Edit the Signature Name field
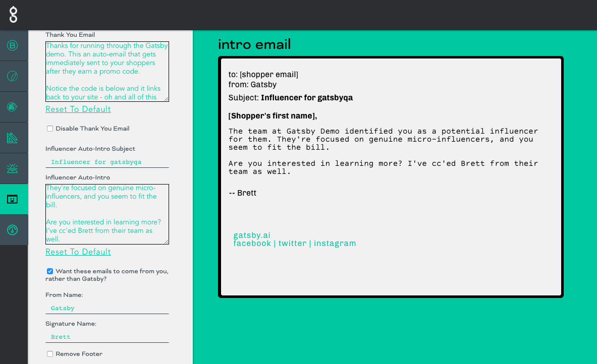 tap(107, 337)
